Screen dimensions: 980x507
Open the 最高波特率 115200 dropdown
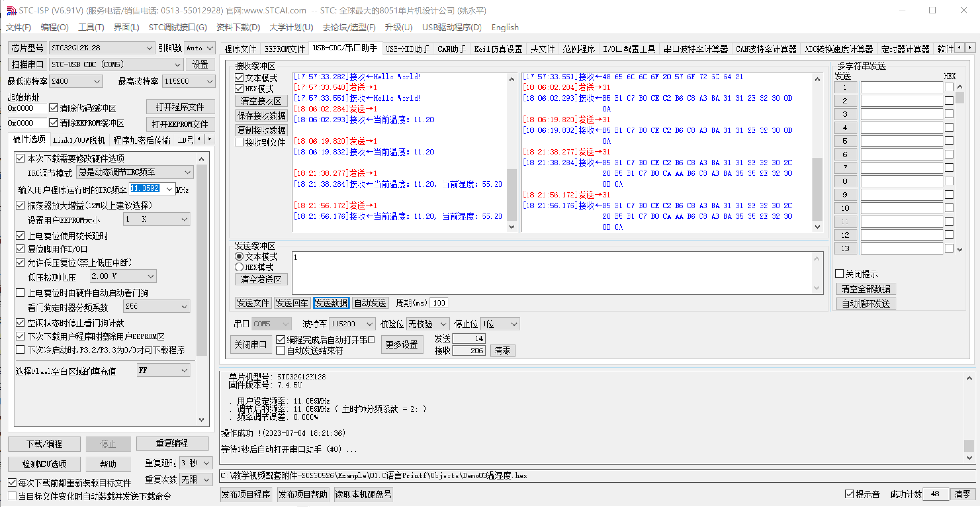[x=189, y=81]
